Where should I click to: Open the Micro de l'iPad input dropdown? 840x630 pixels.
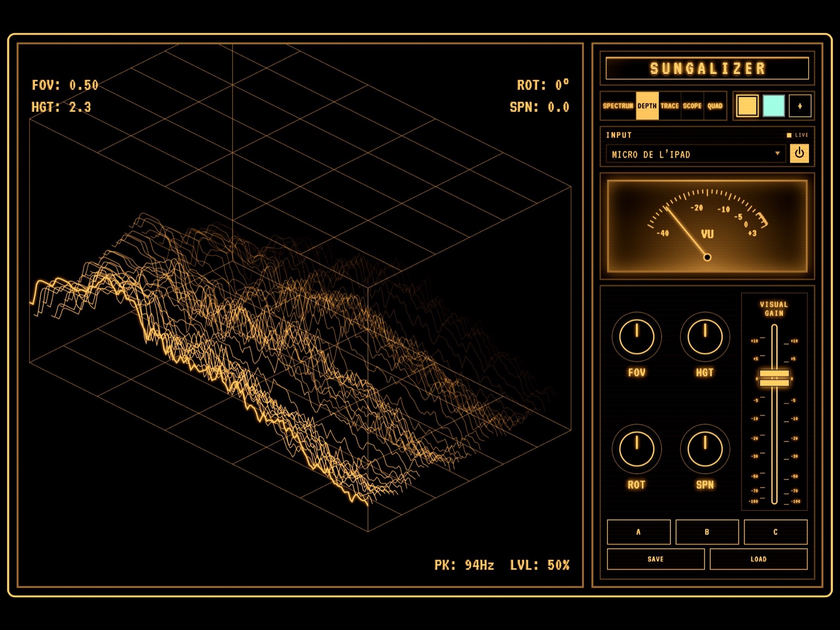[695, 154]
